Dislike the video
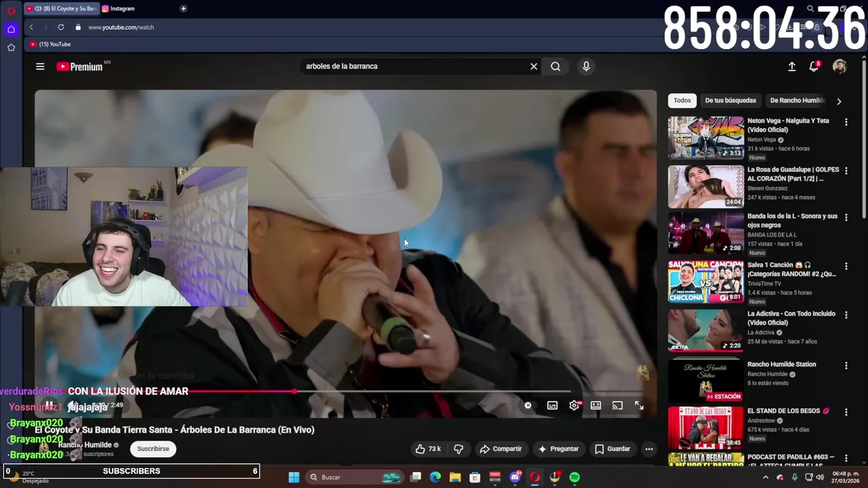The width and height of the screenshot is (868, 488). 458,449
